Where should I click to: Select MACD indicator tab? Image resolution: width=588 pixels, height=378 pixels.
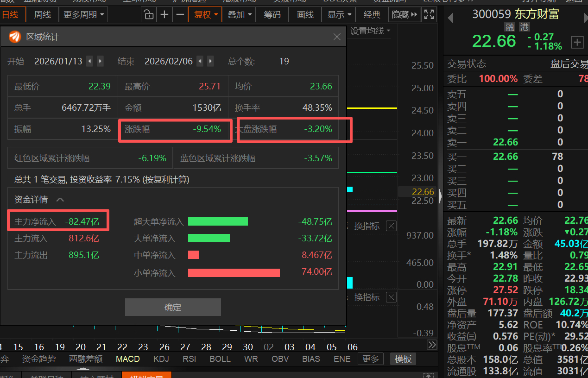128,359
